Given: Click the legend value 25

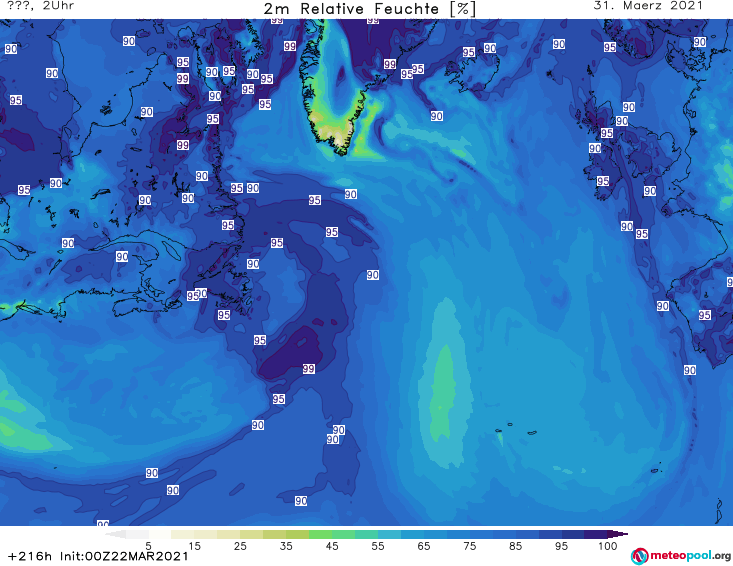Looking at the screenshot, I should (x=240, y=545).
